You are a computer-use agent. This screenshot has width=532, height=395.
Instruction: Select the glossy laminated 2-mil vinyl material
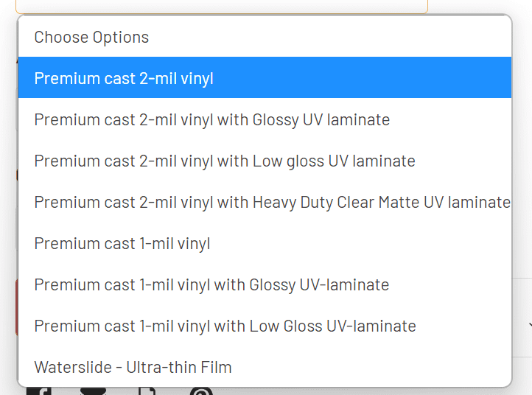(x=211, y=119)
